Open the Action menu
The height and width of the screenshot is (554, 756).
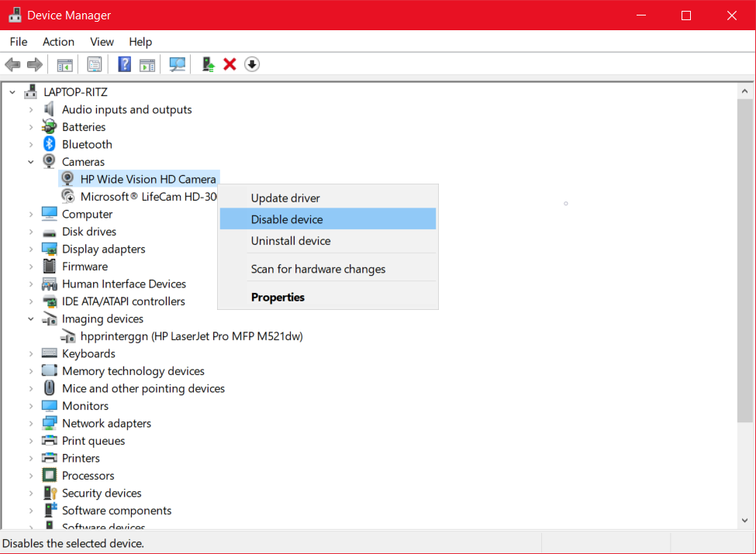pyautogui.click(x=58, y=42)
